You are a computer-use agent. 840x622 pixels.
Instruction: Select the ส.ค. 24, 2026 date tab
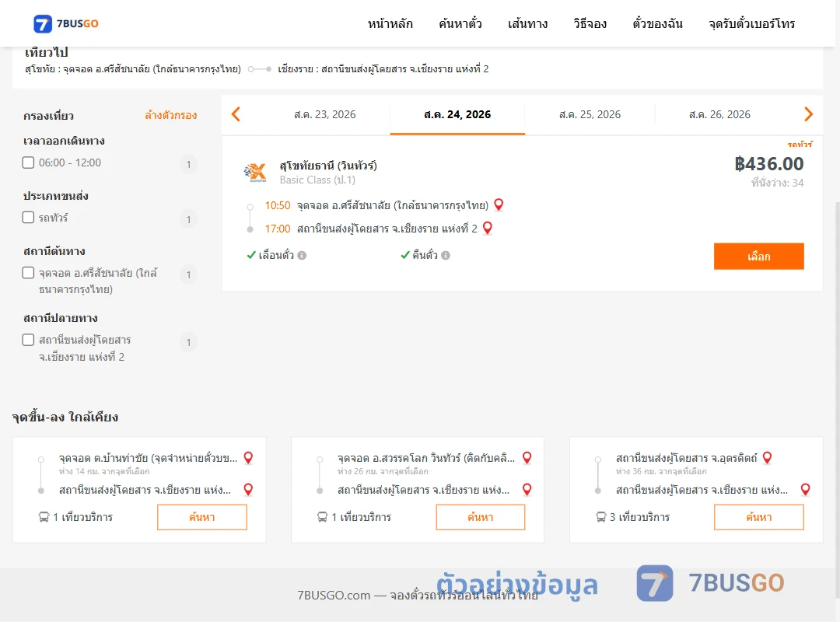tap(457, 114)
